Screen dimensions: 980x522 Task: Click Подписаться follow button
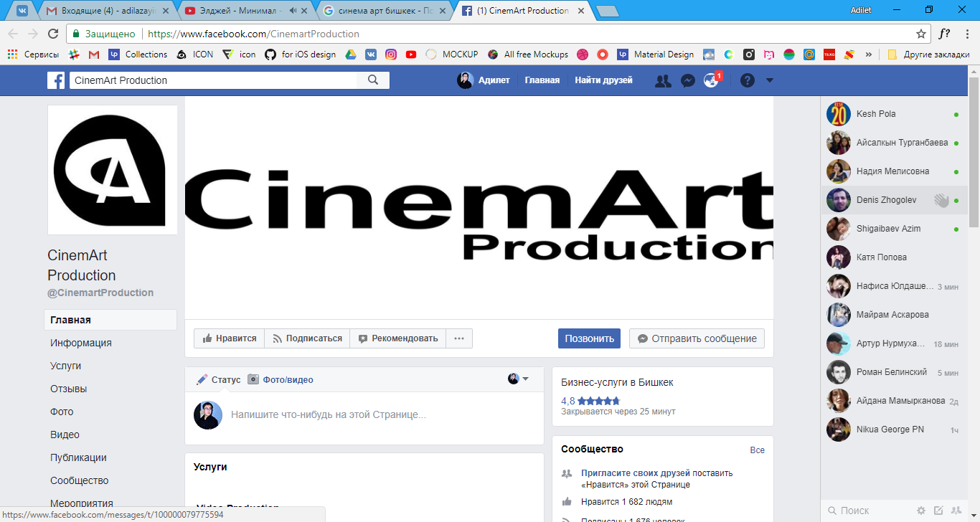point(307,338)
